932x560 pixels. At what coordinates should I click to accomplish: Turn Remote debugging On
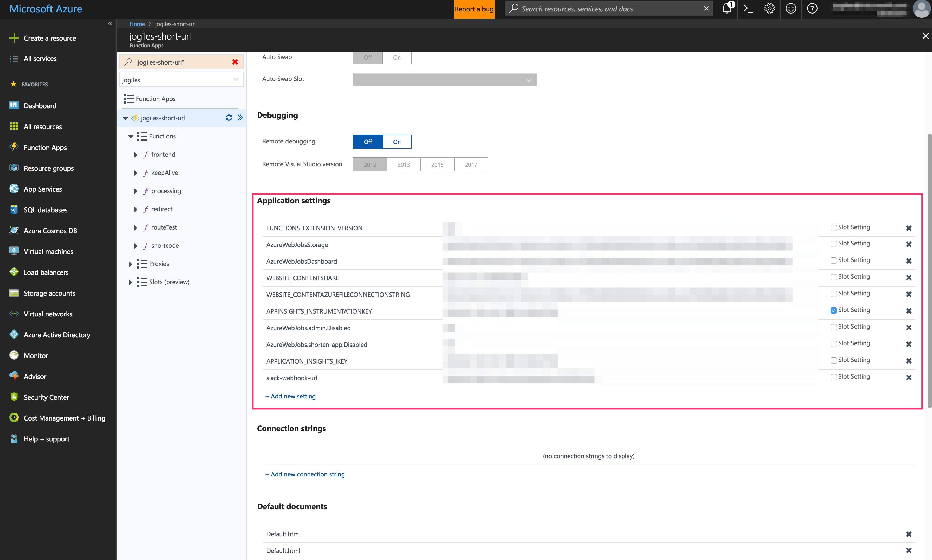(x=397, y=142)
